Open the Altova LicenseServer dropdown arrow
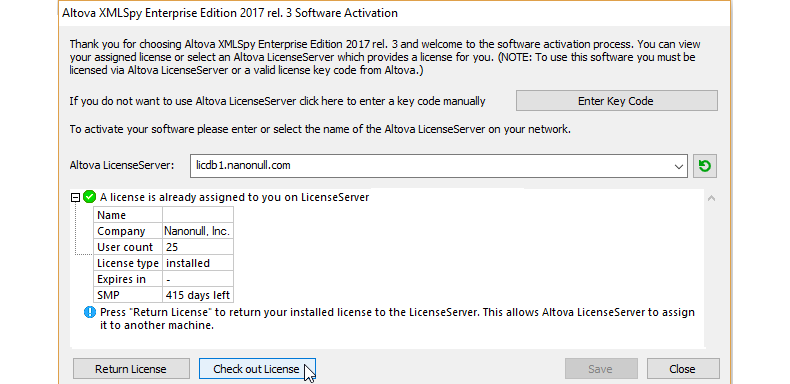This screenshot has height=384, width=790. (679, 166)
